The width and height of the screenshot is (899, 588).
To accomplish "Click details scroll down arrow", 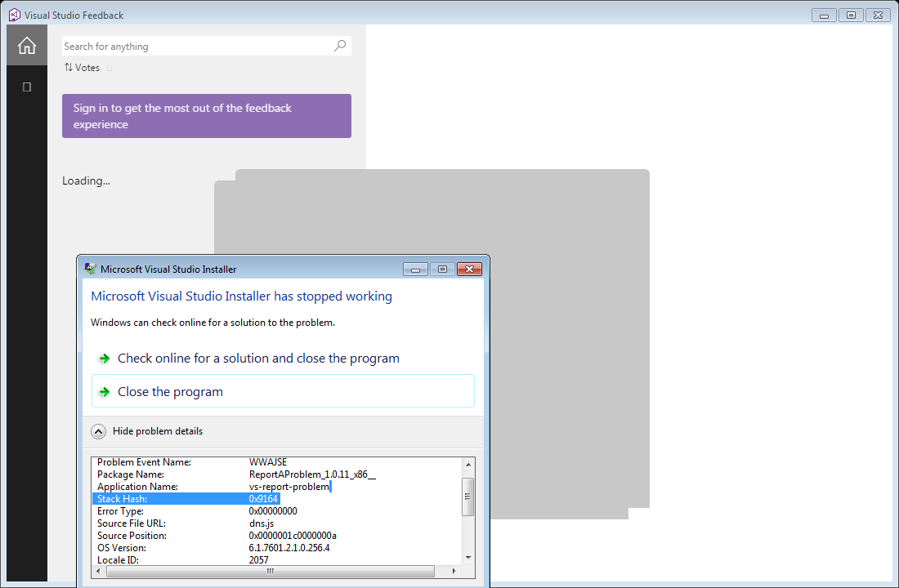I will coord(468,558).
